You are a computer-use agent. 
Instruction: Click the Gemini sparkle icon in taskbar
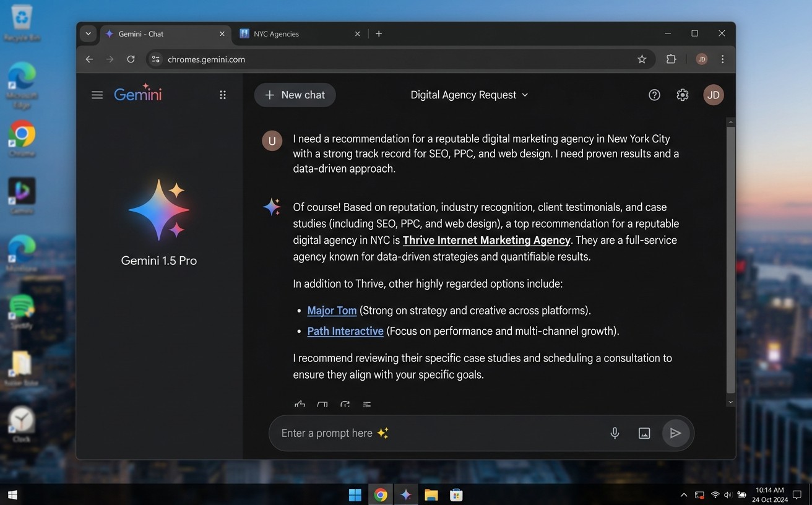tap(406, 494)
